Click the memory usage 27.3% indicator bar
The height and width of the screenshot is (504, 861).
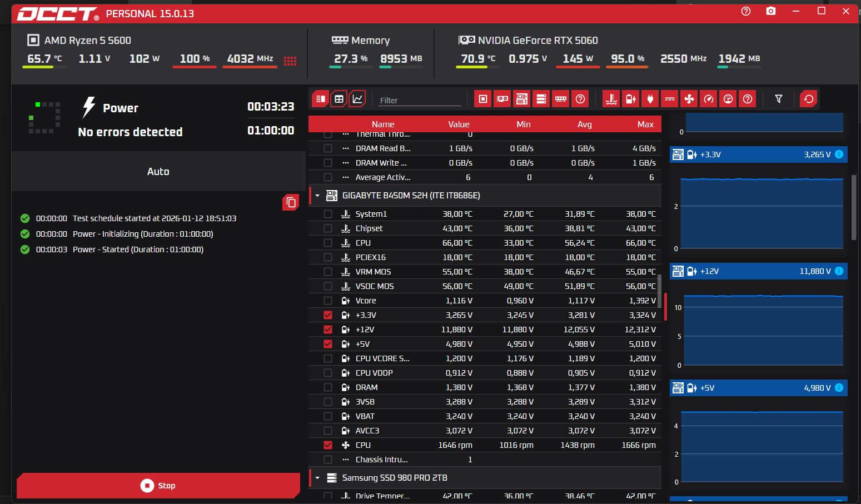point(351,67)
